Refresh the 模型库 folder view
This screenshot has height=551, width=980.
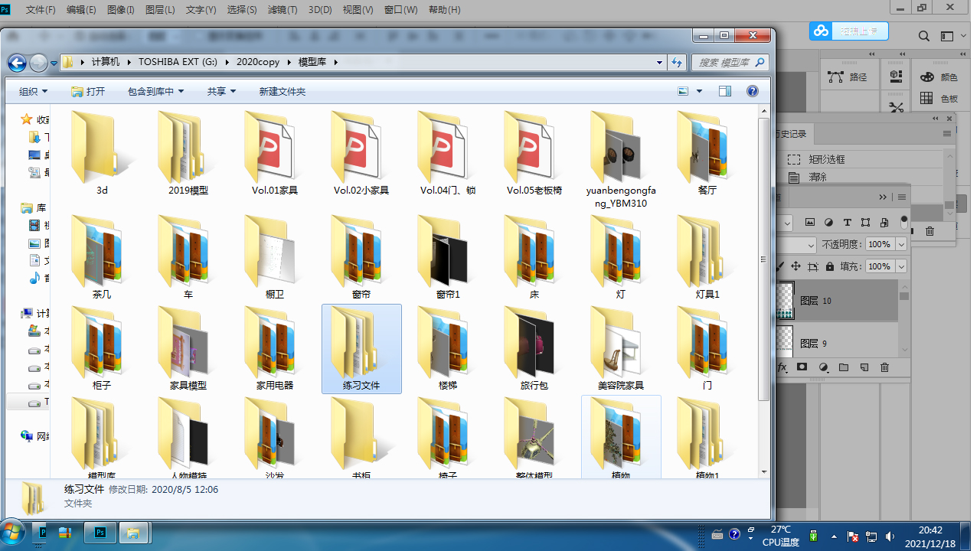pos(677,63)
